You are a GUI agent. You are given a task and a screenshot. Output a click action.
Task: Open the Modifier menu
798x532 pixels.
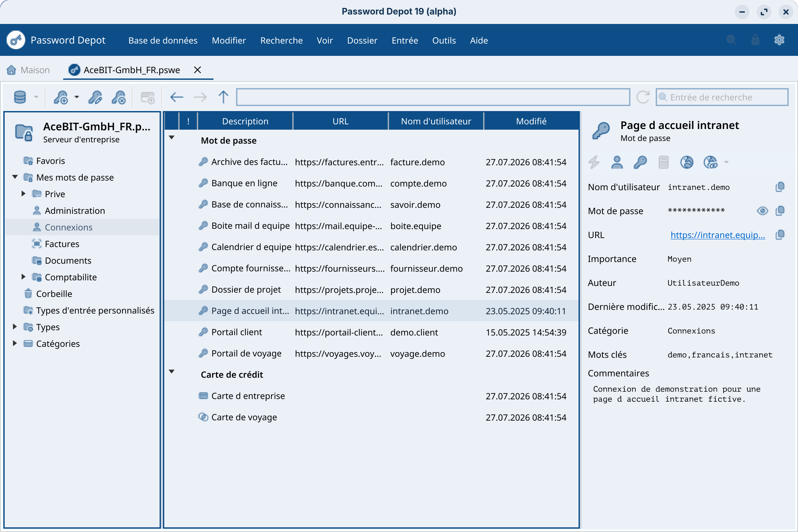[x=229, y=40]
